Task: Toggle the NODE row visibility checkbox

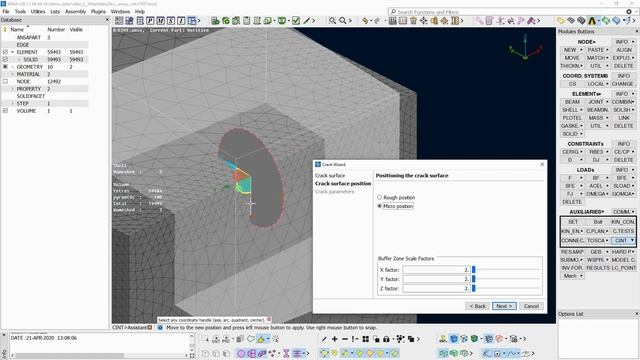Action: click(5, 82)
